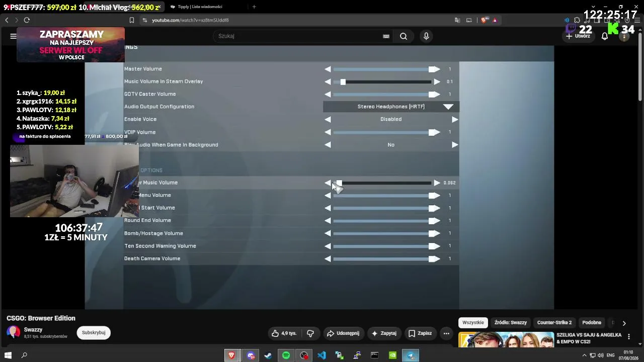The height and width of the screenshot is (362, 644).
Task: Decrease GOTV Caster Volume with left arrow
Action: click(328, 94)
